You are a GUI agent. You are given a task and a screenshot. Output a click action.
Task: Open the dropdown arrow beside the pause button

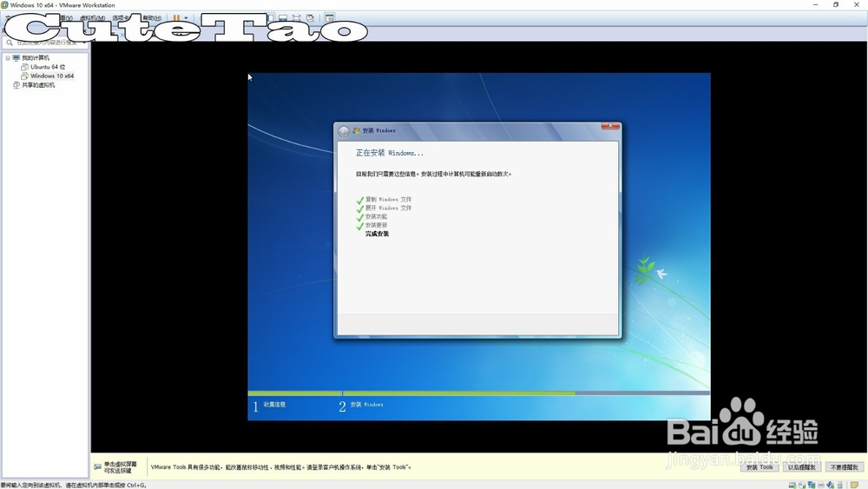coord(186,17)
